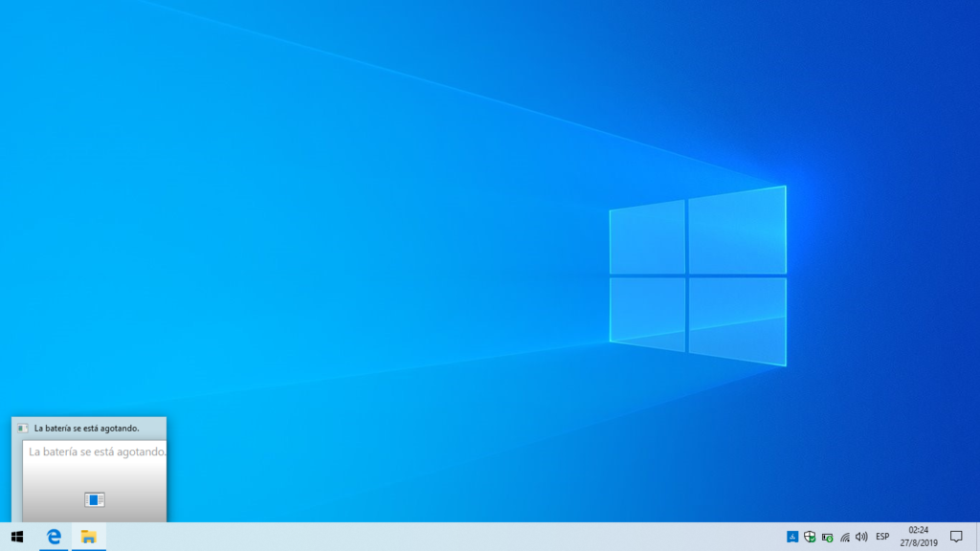Click the Windows logo on the desktop wallpaper

[x=697, y=275]
